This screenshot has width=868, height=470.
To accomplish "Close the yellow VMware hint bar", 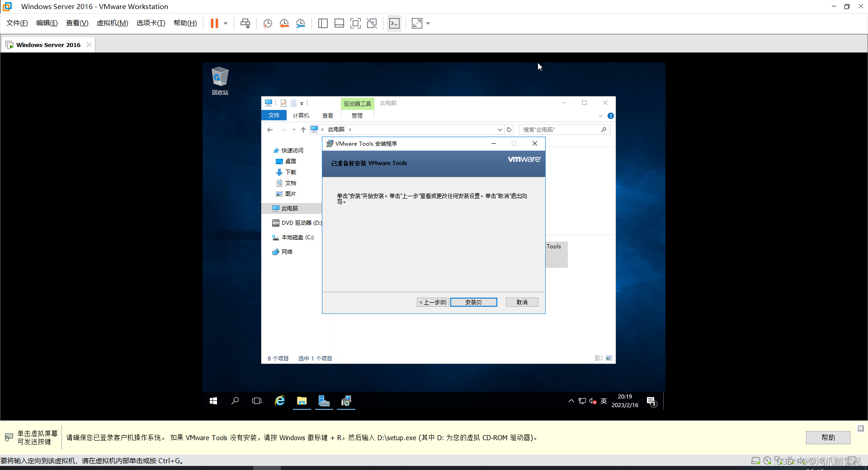I will (861, 428).
